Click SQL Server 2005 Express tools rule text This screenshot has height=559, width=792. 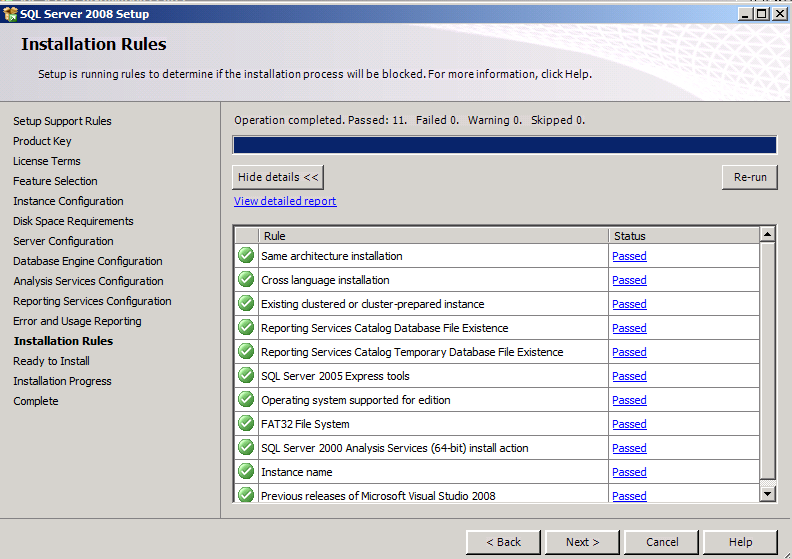pos(335,376)
